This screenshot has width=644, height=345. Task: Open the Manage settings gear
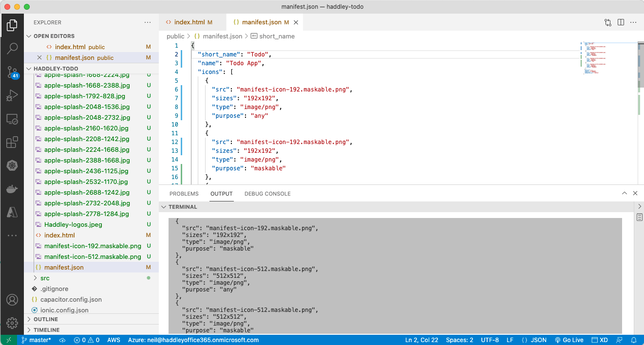click(x=12, y=323)
